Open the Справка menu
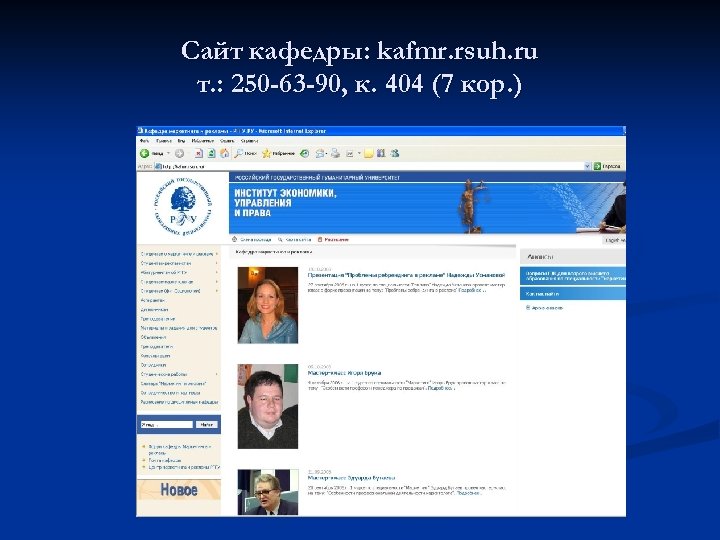This screenshot has height=540, width=720. pos(249,141)
